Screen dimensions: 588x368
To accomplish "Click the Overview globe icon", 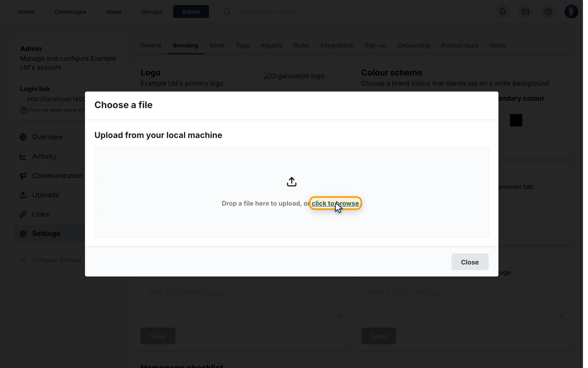I will coord(23,137).
